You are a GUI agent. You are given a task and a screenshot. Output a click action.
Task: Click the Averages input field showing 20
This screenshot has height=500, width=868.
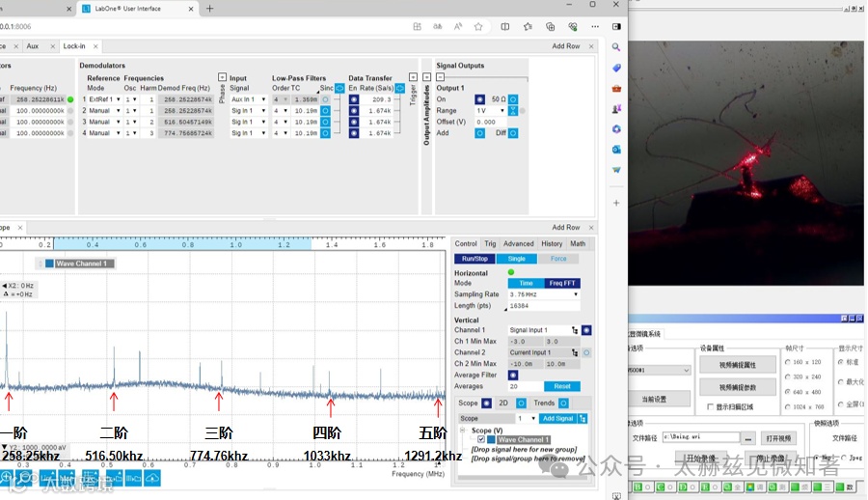pyautogui.click(x=525, y=386)
